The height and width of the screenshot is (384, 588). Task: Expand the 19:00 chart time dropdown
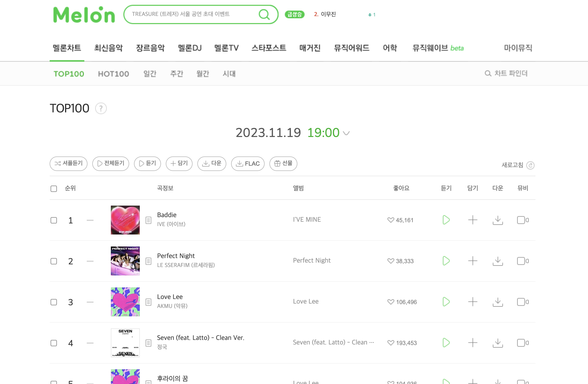(x=346, y=133)
